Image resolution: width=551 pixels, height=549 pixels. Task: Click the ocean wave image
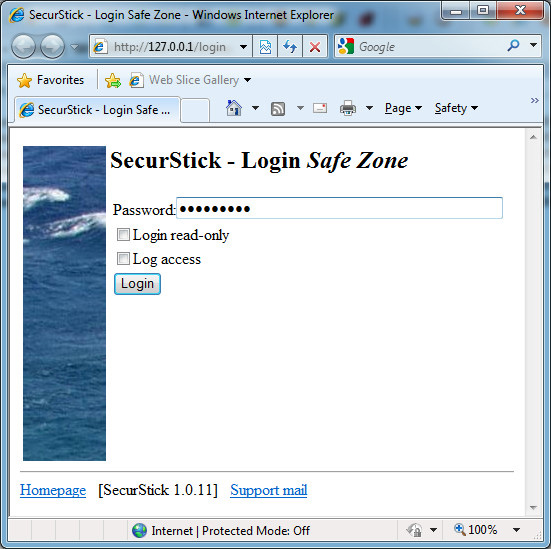click(64, 303)
